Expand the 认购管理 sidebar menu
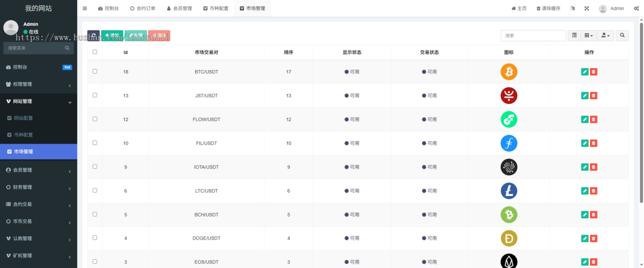Image resolution: width=644 pixels, height=268 pixels. [39, 239]
